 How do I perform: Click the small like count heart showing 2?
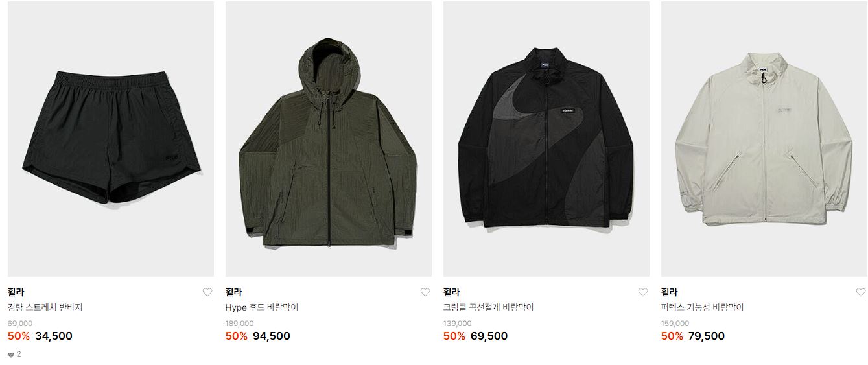click(11, 355)
